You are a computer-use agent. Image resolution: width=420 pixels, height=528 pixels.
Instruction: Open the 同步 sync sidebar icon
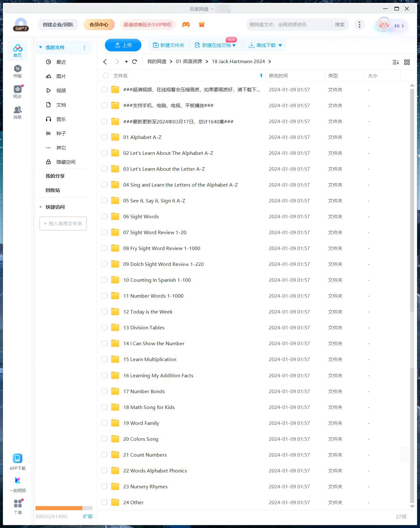[17, 92]
